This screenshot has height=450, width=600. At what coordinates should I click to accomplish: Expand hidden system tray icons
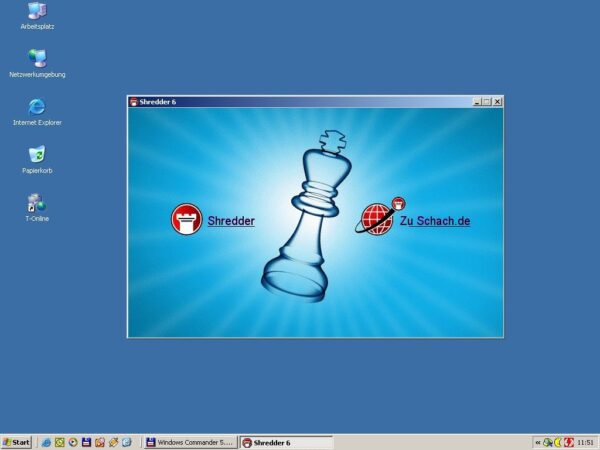538,442
